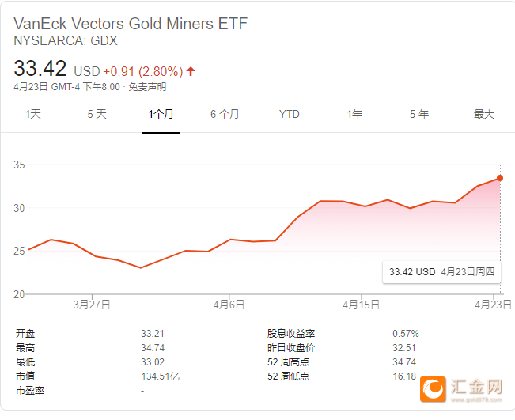Open the 免责声明 disclaimer link
Viewport: 515px width, 420px height.
147,87
